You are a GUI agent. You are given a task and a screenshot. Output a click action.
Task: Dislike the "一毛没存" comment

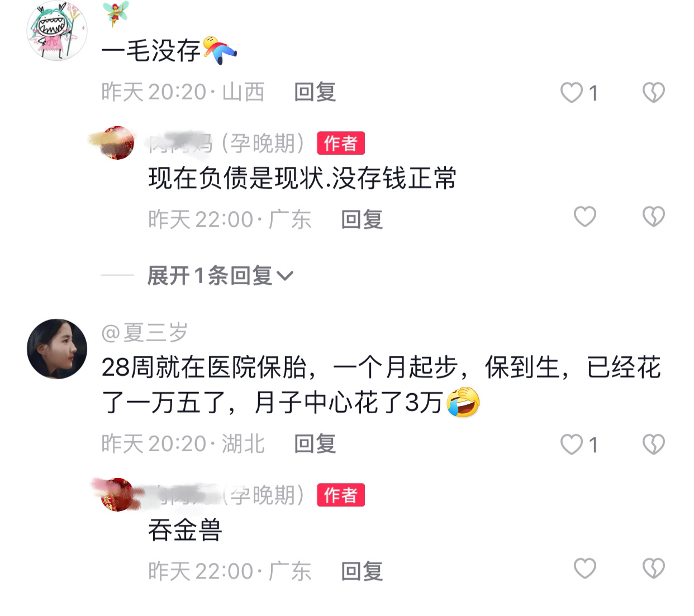pos(653,93)
